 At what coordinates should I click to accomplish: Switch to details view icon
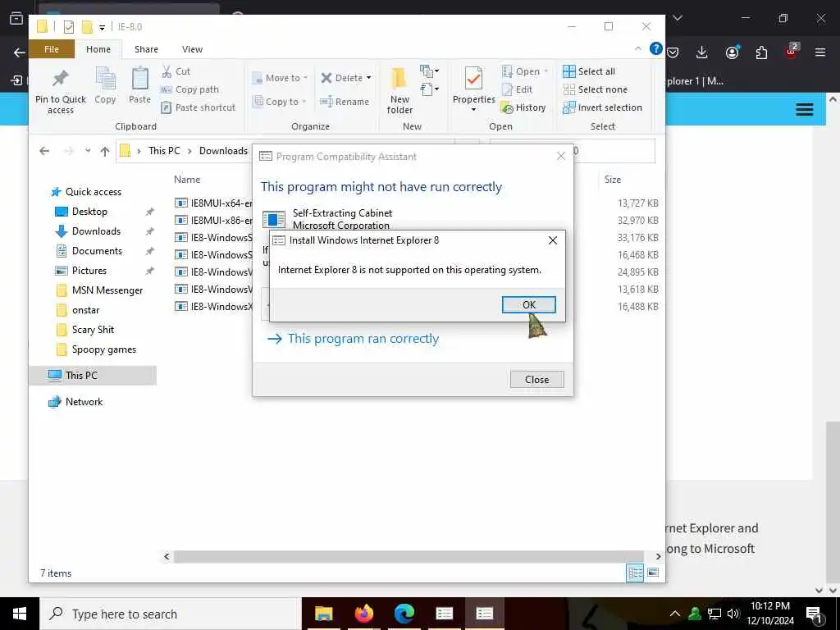click(x=635, y=573)
